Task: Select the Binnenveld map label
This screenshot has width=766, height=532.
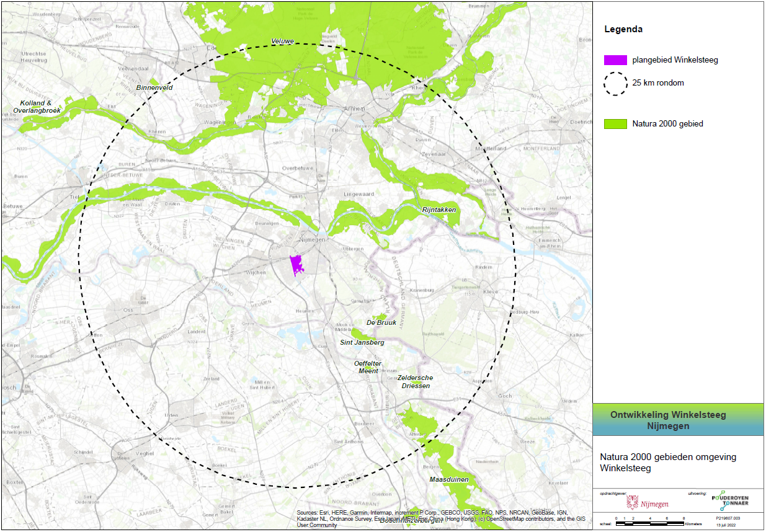Action: (154, 89)
